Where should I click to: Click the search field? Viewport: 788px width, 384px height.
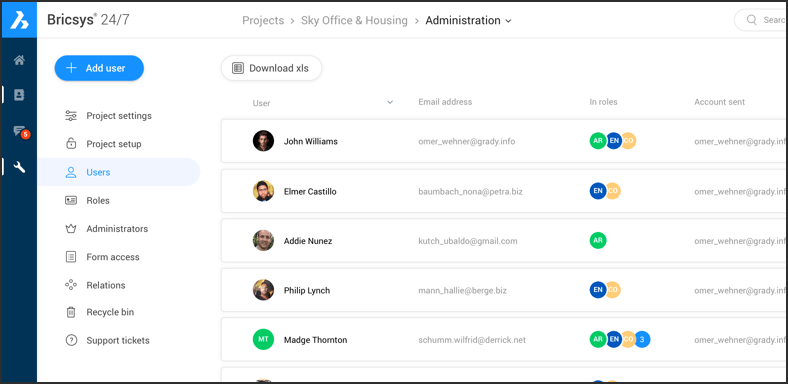pos(761,20)
